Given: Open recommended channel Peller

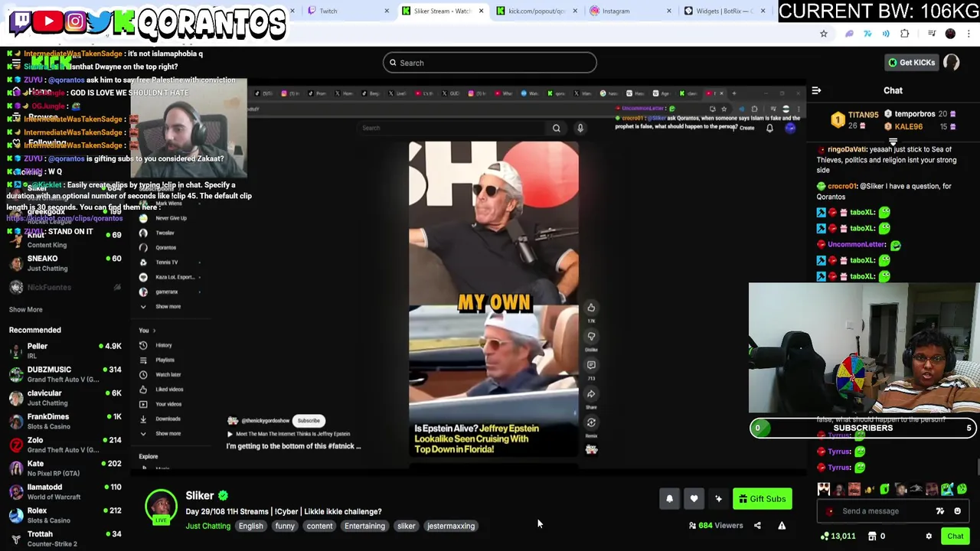Looking at the screenshot, I should (x=65, y=350).
